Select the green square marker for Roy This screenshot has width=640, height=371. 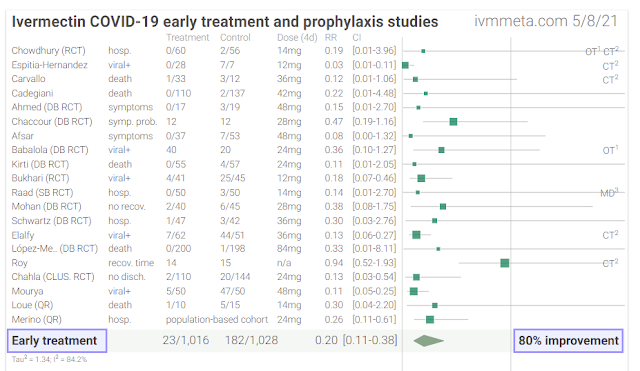504,263
